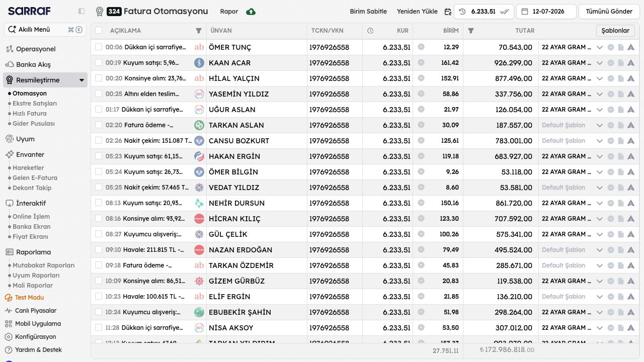644x362 pixels.
Task: Click the green cloud upload icon
Action: [x=251, y=12]
